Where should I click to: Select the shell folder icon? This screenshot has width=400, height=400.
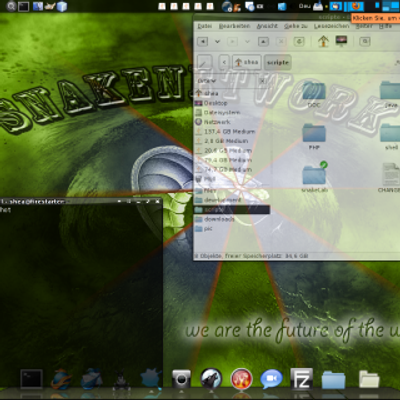(x=391, y=133)
